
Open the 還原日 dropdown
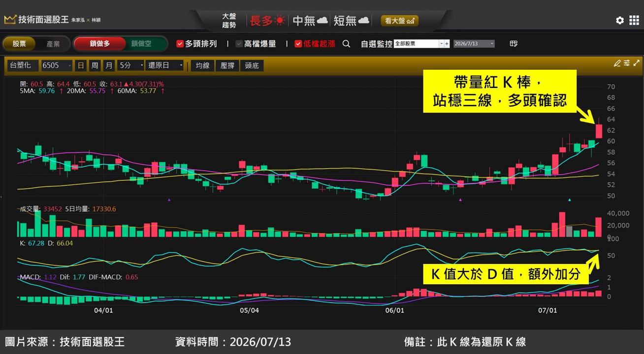165,65
